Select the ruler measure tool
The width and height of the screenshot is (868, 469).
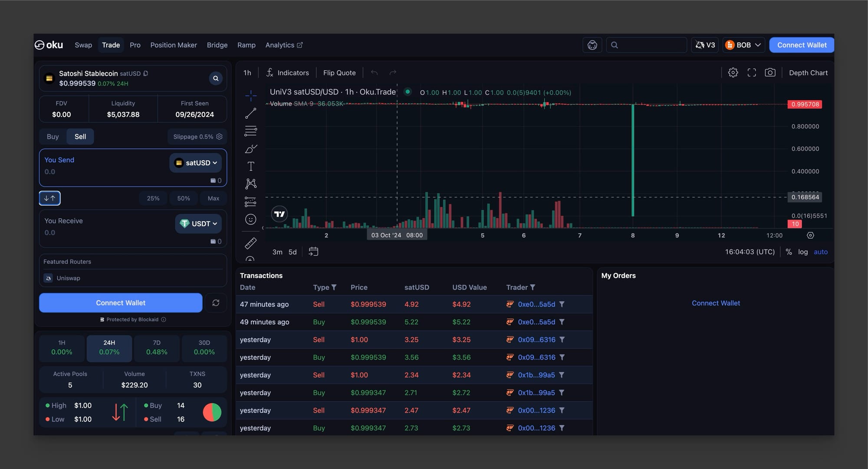(x=251, y=243)
